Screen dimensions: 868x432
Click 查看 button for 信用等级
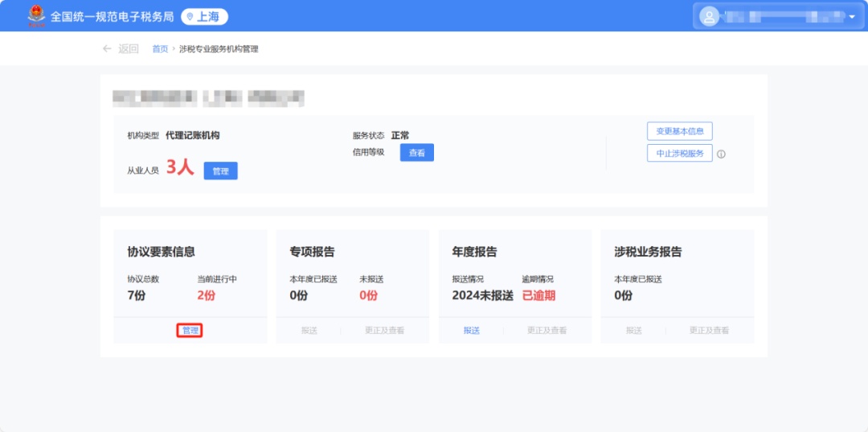(x=416, y=153)
